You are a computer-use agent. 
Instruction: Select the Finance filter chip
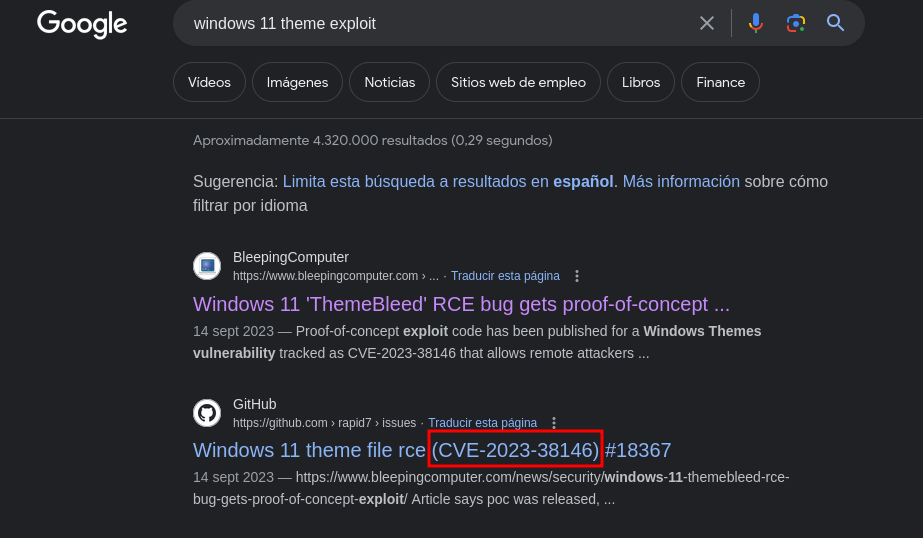(721, 82)
